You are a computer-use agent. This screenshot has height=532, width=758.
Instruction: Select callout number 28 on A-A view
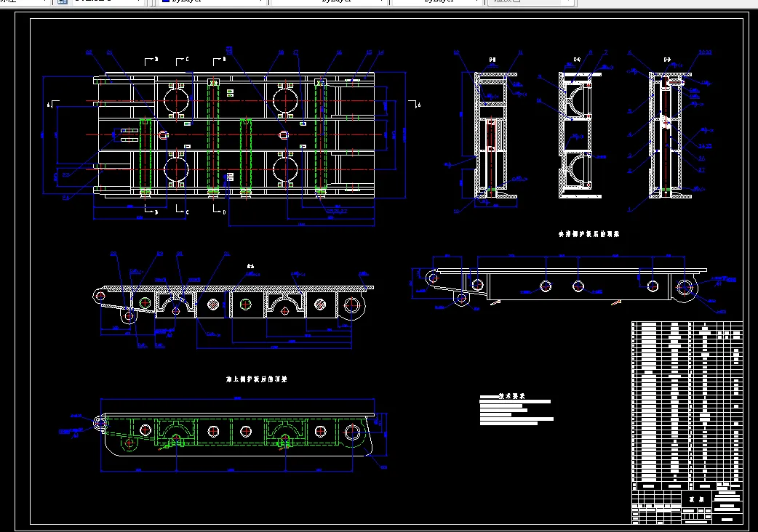[113, 254]
